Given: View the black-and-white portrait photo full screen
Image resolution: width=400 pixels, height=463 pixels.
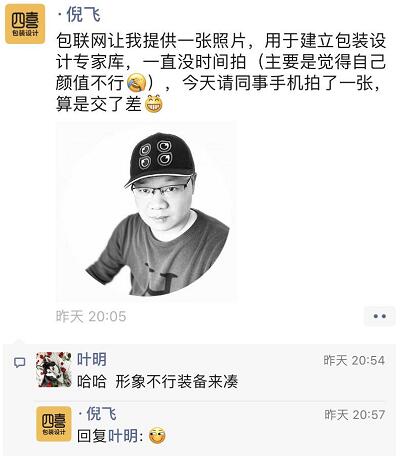Looking at the screenshot, I should click(146, 212).
